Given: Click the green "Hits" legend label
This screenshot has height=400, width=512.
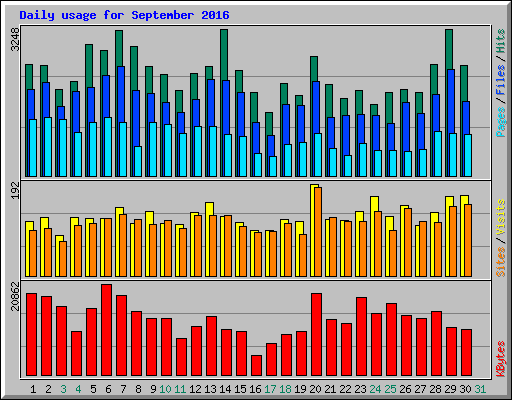Looking at the screenshot, I should (x=500, y=41).
